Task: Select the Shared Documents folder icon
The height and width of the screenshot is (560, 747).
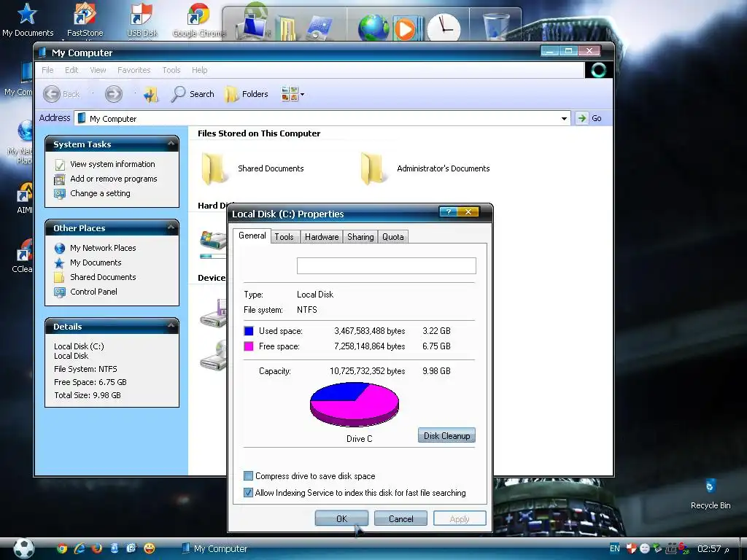Action: pyautogui.click(x=214, y=168)
